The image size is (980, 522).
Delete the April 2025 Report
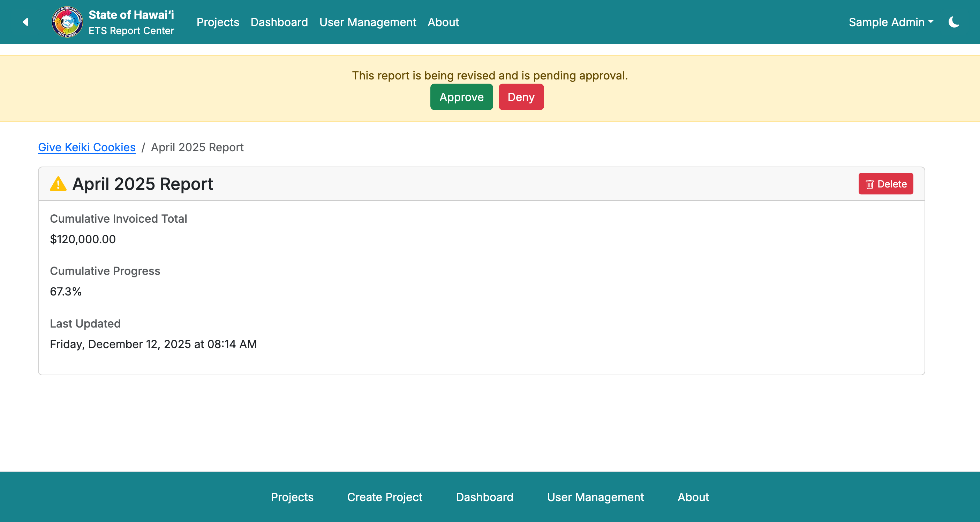(x=885, y=184)
